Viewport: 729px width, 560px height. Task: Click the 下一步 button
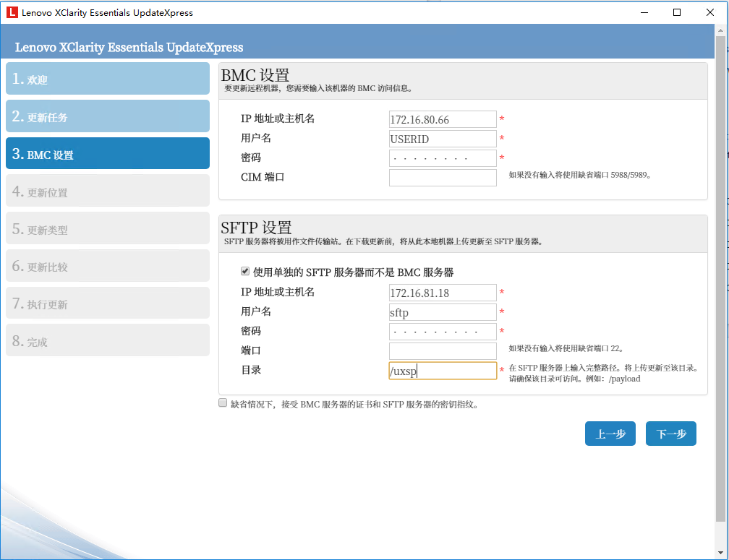click(671, 434)
